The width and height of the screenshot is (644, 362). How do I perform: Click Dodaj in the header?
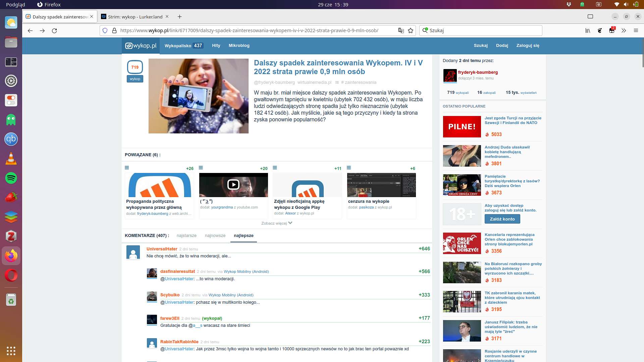502,46
